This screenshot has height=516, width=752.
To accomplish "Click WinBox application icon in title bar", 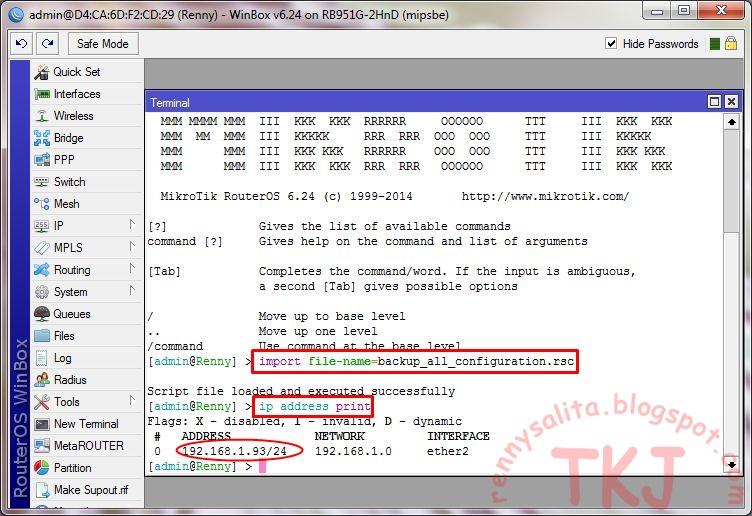I will 16,14.
